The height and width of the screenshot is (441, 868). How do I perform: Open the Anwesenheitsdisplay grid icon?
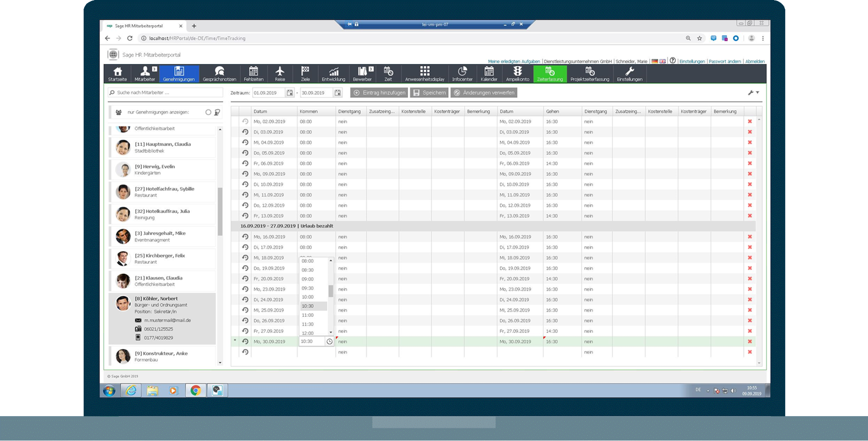pos(425,74)
